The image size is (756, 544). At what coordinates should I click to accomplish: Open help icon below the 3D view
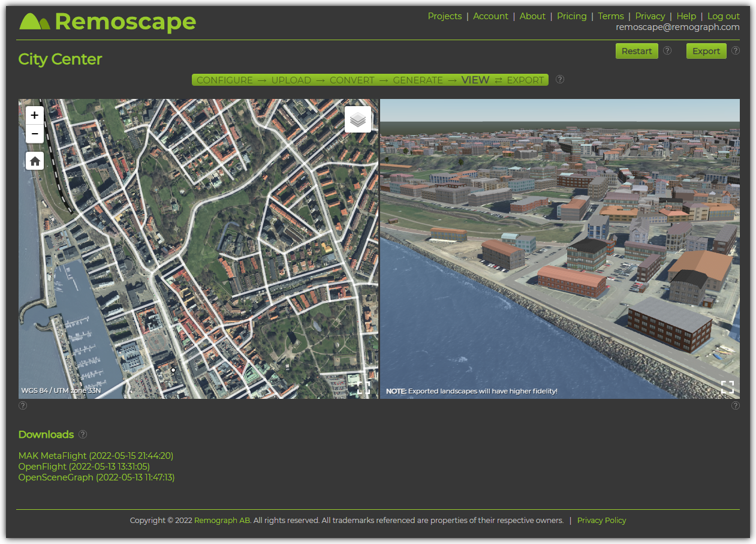(x=736, y=405)
